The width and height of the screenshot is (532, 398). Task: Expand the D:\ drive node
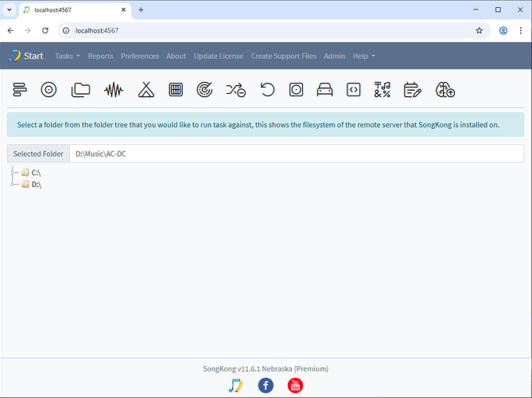[x=13, y=184]
